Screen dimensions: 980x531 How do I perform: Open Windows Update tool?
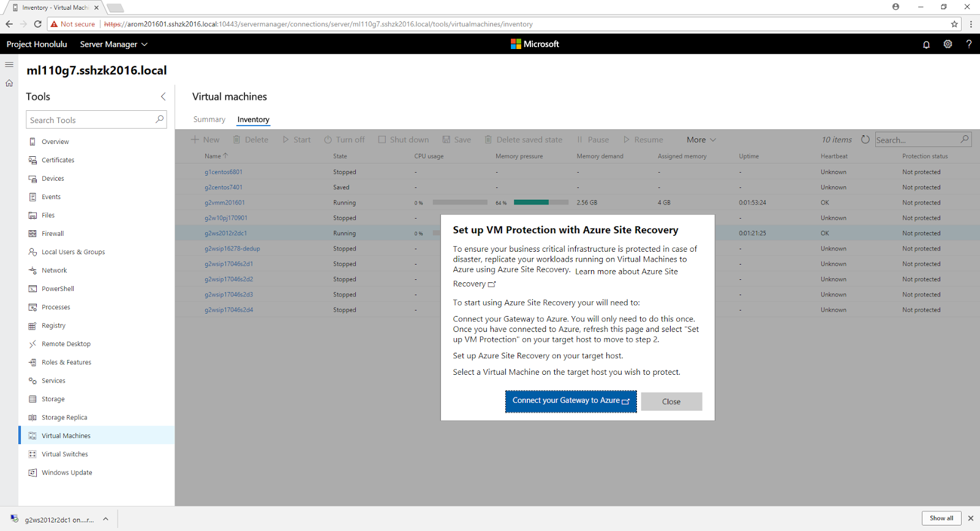pos(67,472)
